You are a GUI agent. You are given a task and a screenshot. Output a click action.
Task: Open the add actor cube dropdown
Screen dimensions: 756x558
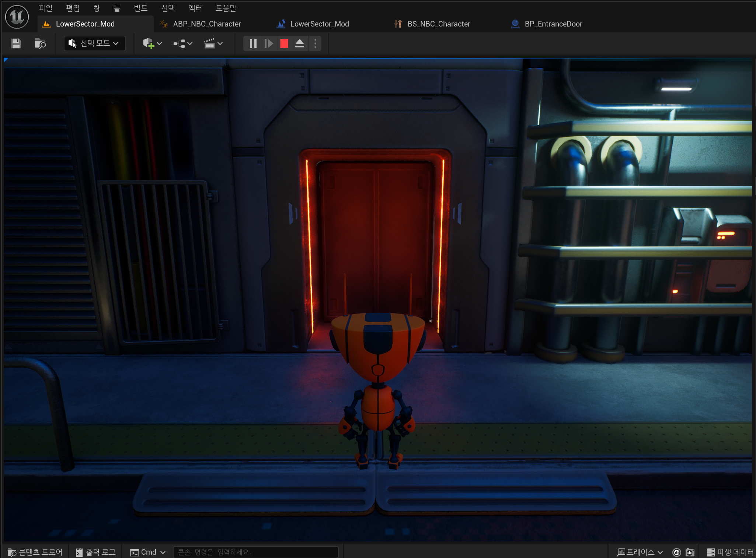pyautogui.click(x=152, y=43)
